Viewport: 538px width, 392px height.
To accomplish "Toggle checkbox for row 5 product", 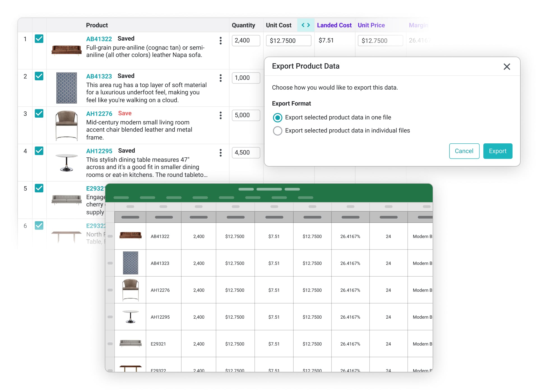I will click(x=39, y=188).
